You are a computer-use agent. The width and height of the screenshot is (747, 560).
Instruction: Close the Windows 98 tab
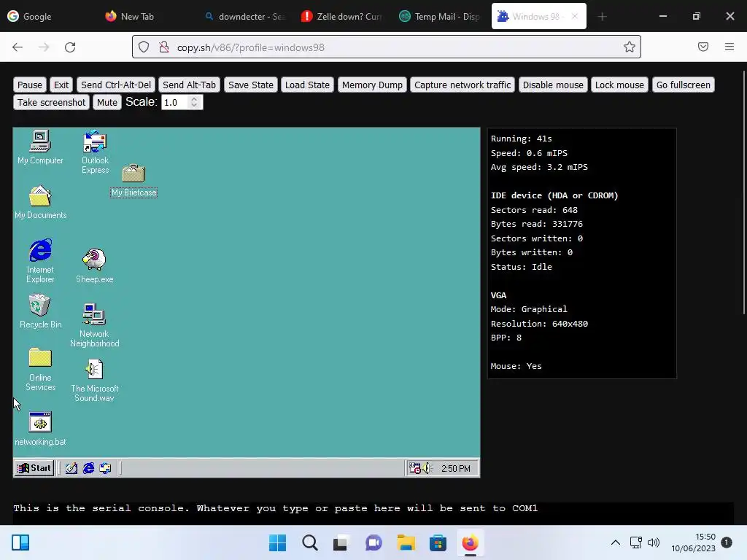point(575,16)
